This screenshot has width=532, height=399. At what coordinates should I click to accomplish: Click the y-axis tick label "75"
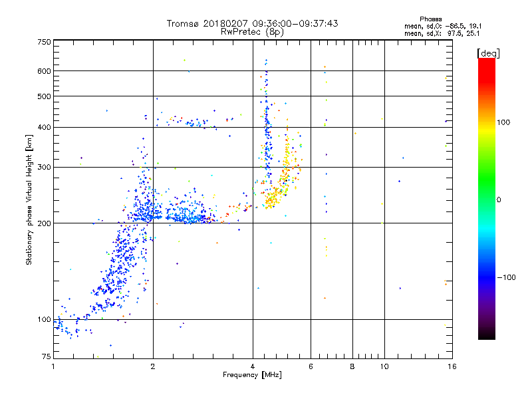pos(47,356)
